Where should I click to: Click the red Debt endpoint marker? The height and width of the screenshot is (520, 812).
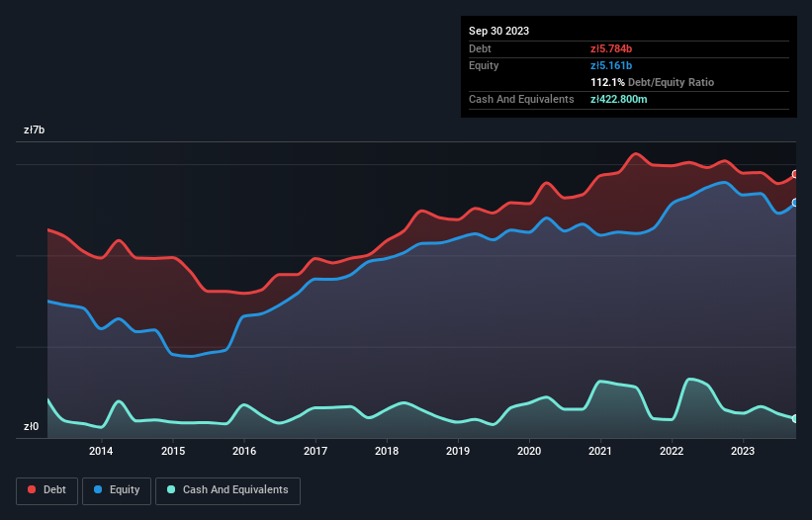coord(795,174)
